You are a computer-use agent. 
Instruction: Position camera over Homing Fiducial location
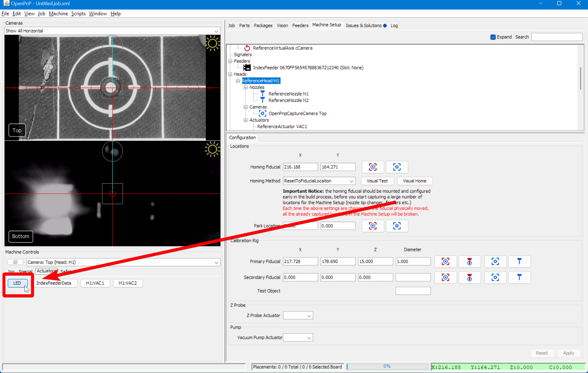pos(397,167)
